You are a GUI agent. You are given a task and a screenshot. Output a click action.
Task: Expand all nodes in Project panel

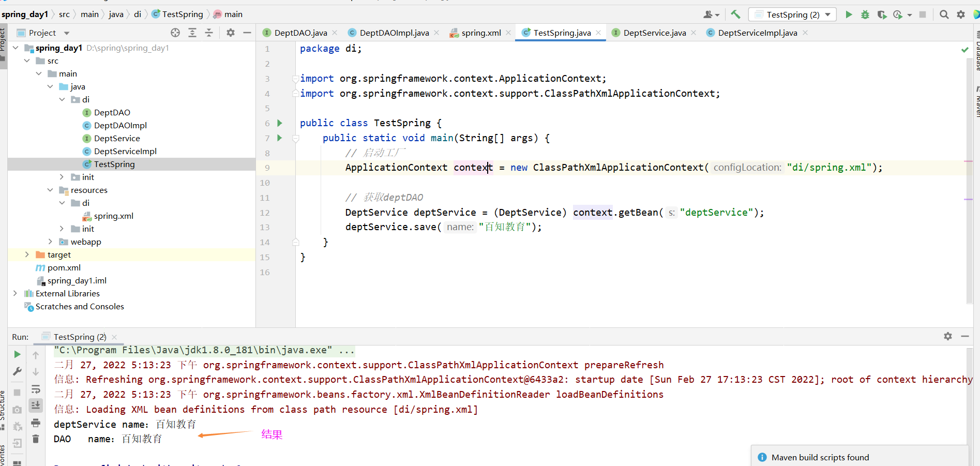(192, 33)
